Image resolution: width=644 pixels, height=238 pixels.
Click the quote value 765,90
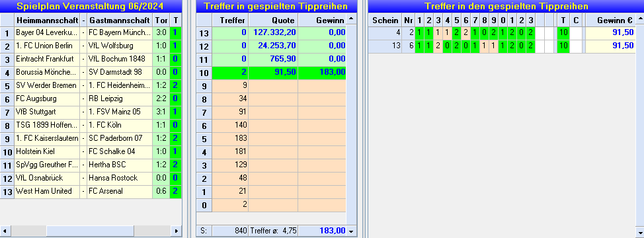pyautogui.click(x=273, y=59)
